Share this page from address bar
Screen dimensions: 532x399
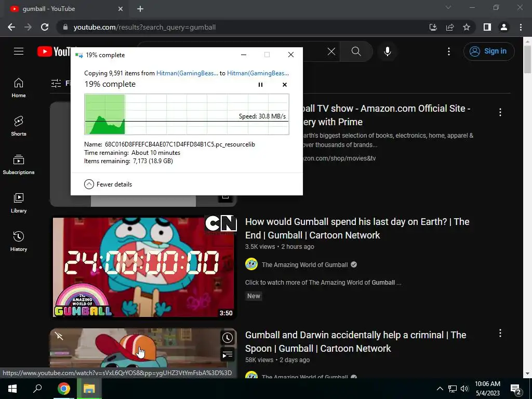pyautogui.click(x=450, y=27)
